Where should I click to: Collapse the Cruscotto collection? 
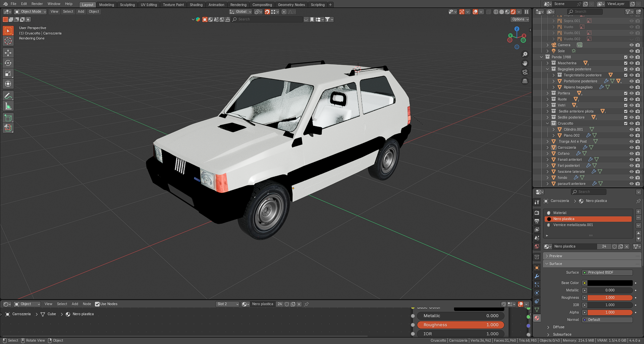[x=547, y=124]
